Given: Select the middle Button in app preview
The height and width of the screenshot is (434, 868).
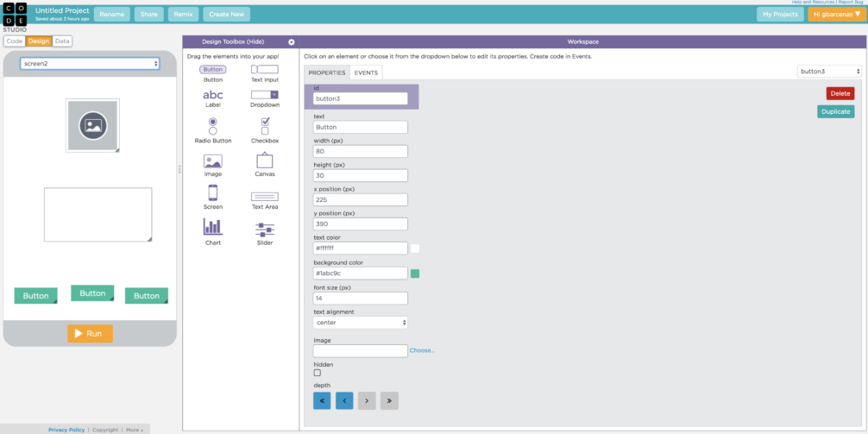Looking at the screenshot, I should coord(92,293).
